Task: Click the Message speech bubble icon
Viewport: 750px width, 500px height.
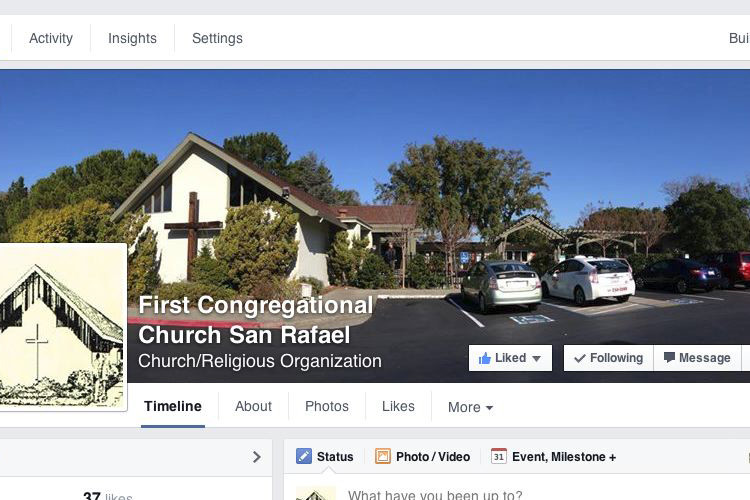Action: pos(669,357)
